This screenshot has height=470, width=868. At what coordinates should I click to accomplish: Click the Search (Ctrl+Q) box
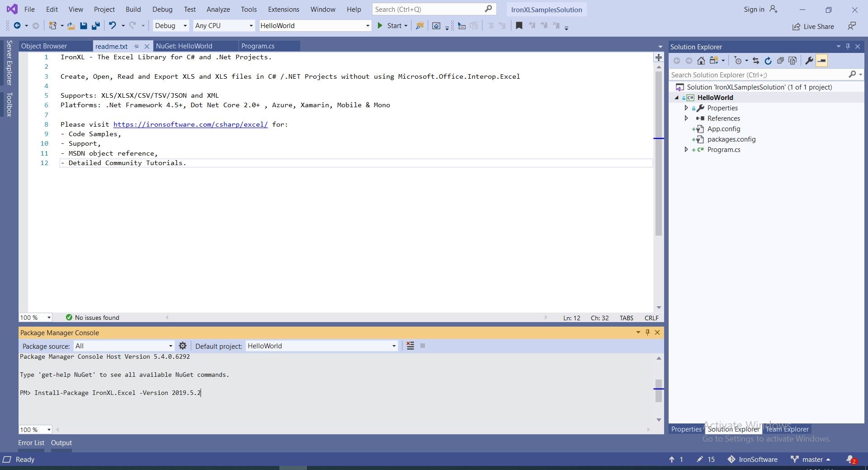(434, 9)
